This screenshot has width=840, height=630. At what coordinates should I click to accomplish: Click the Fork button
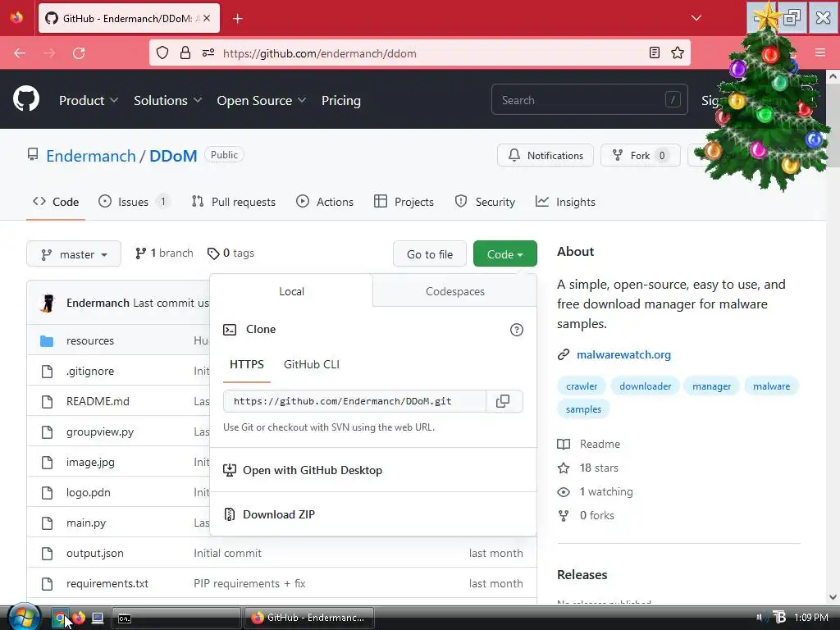point(640,155)
